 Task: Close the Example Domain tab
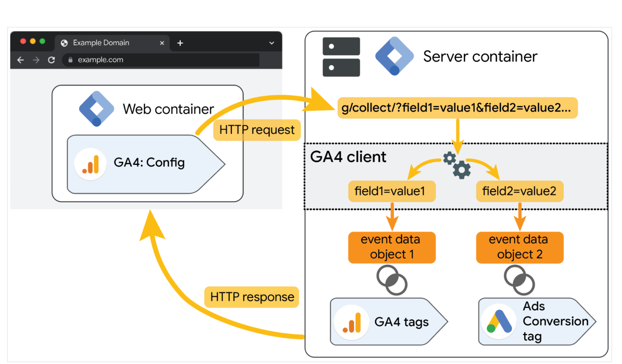(162, 43)
